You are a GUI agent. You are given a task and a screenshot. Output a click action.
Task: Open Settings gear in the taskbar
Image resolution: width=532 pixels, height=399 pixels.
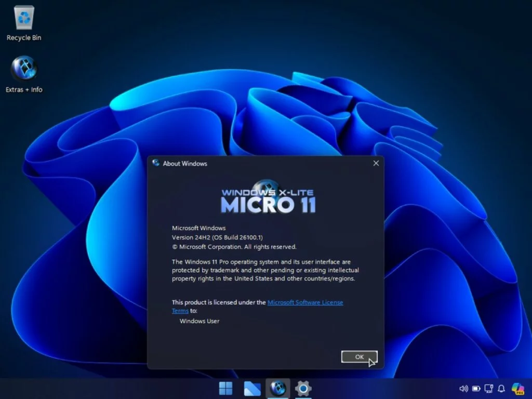303,388
